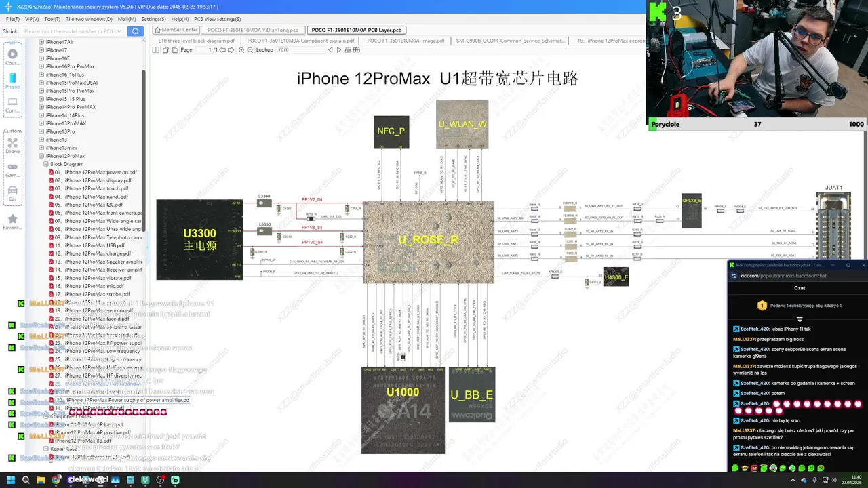Click the model number search field
The width and height of the screenshot is (868, 488).
pos(73,31)
